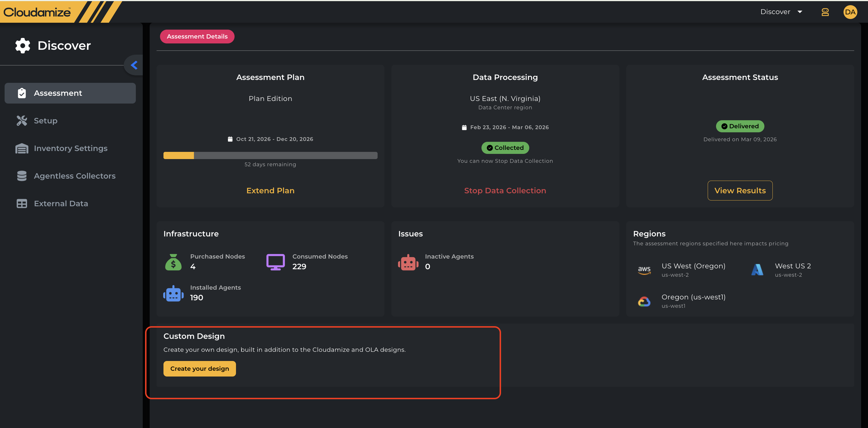Open the Setup menu item
The height and width of the screenshot is (428, 868).
tap(70, 121)
